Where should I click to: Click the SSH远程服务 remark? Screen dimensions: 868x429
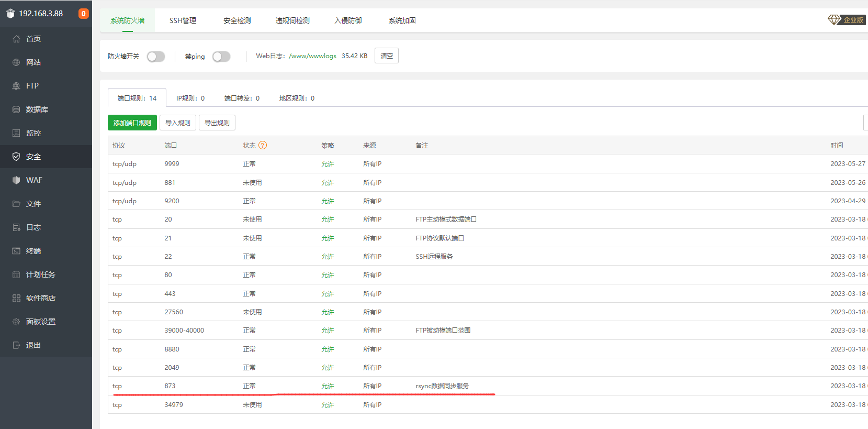click(434, 257)
